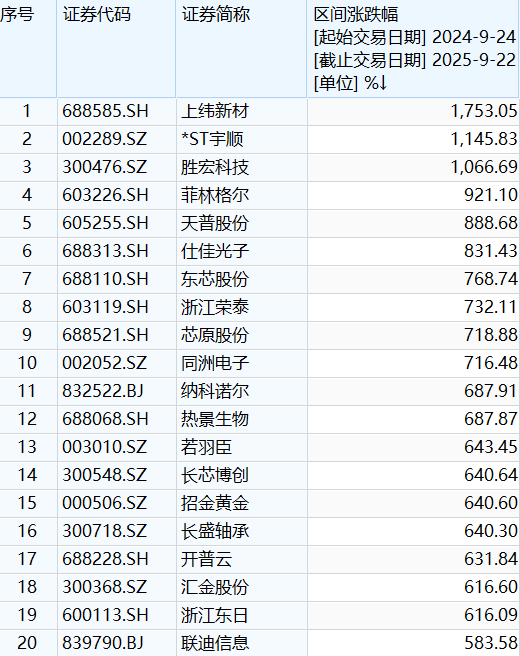
Task: Select the value 643.45
Action: tap(491, 447)
